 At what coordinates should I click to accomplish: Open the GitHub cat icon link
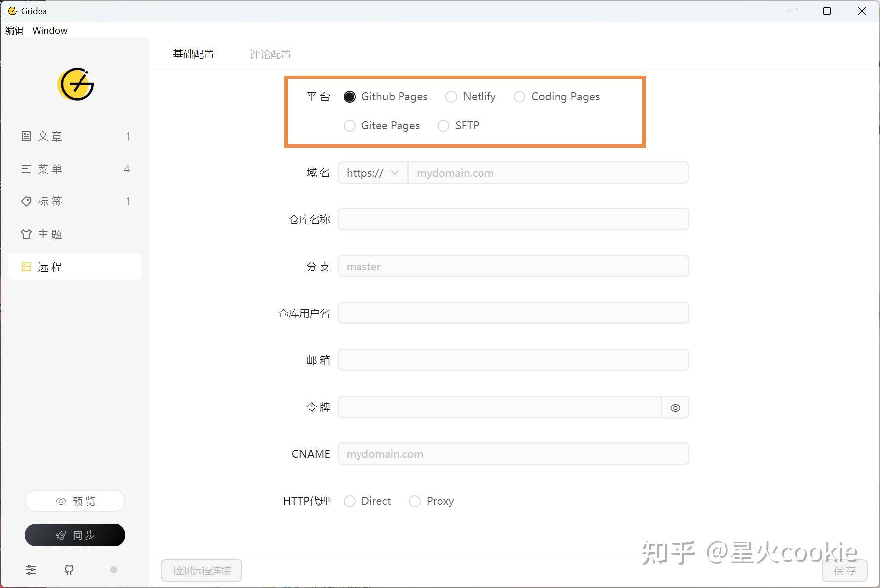[x=69, y=570]
